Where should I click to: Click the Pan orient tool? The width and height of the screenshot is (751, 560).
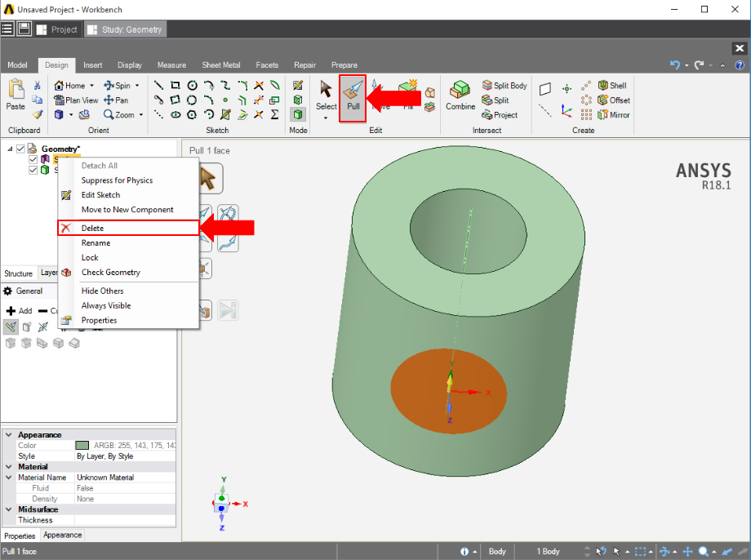tap(116, 100)
